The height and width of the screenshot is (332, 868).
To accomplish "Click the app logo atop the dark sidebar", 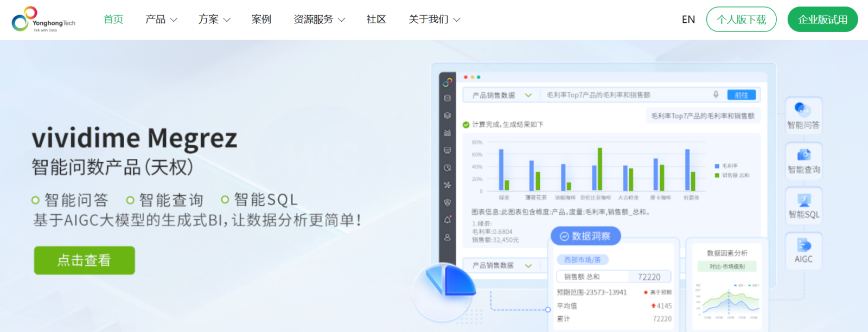I will [448, 82].
